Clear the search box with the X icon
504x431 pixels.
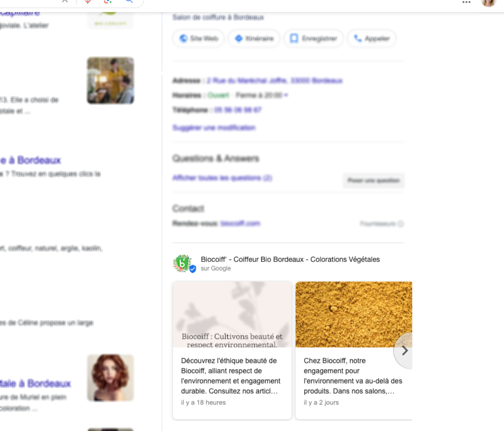click(x=65, y=1)
